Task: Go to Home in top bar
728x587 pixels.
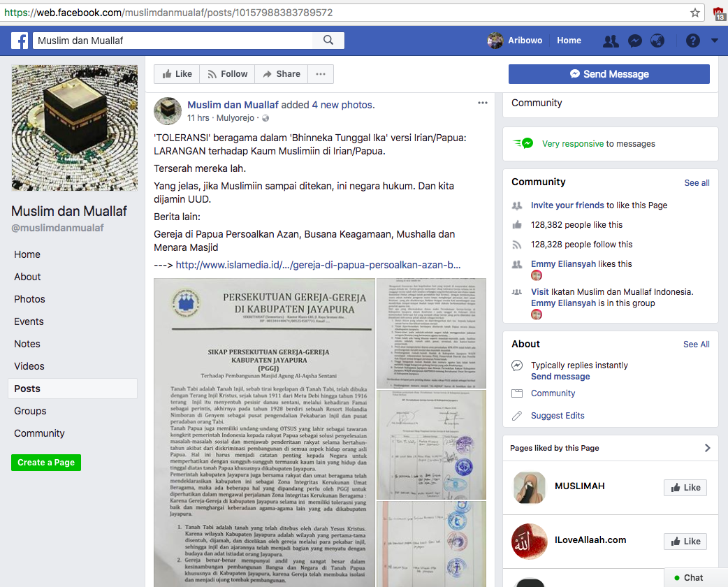Action: click(569, 41)
